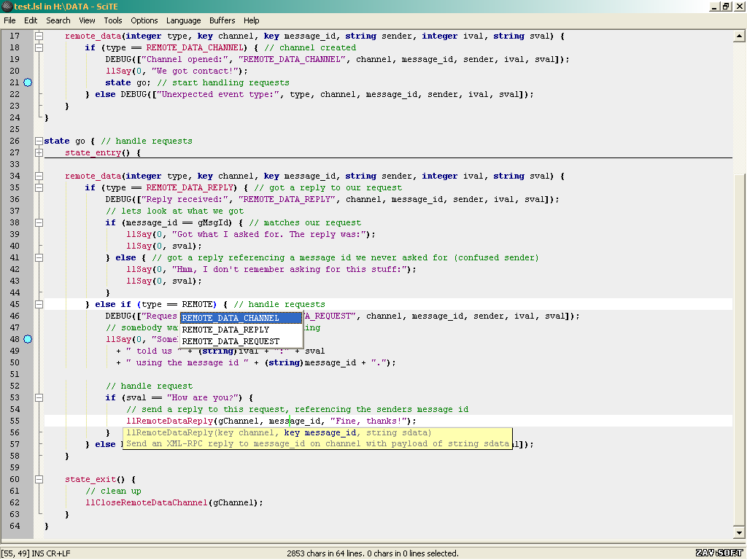
Task: Click 'state go;' statement on line 21
Action: (128, 82)
